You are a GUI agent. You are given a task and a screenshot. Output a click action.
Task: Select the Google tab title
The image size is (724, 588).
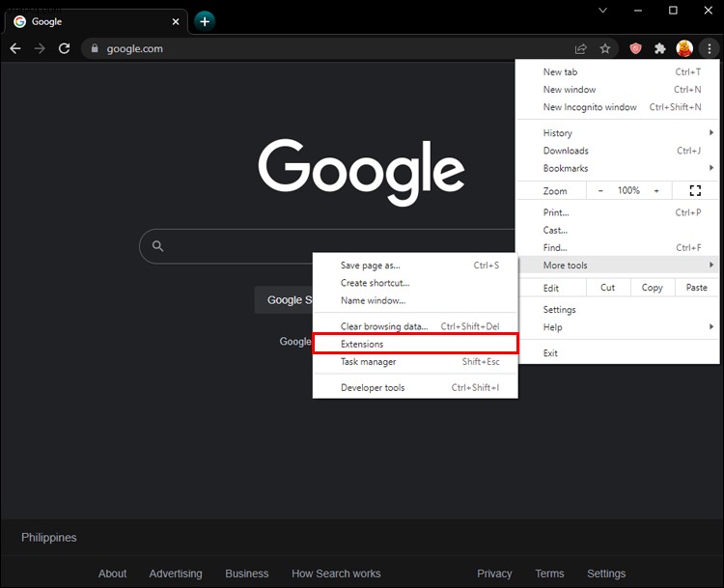(x=46, y=21)
